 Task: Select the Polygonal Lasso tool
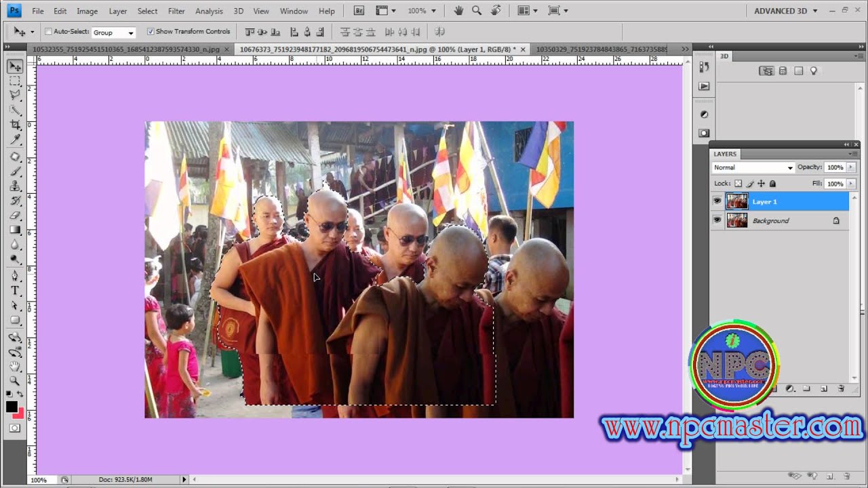15,96
